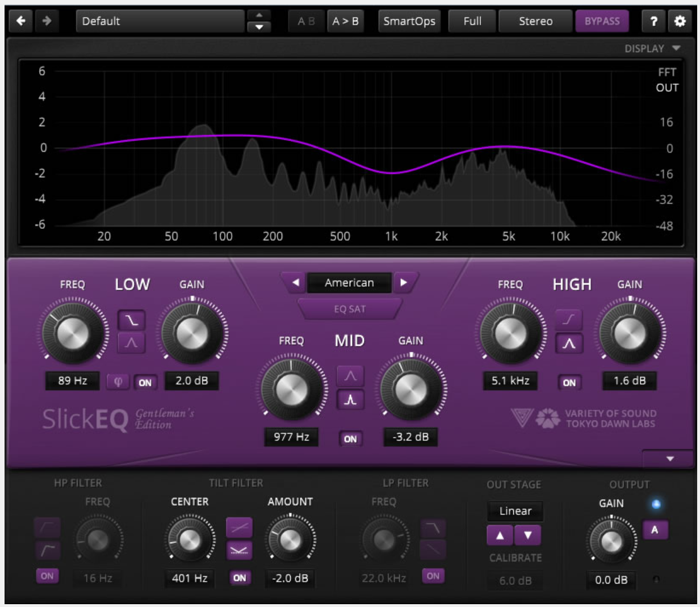The width and height of the screenshot is (700, 607).
Task: Select the upper LP filter slope icon
Action: pyautogui.click(x=433, y=528)
